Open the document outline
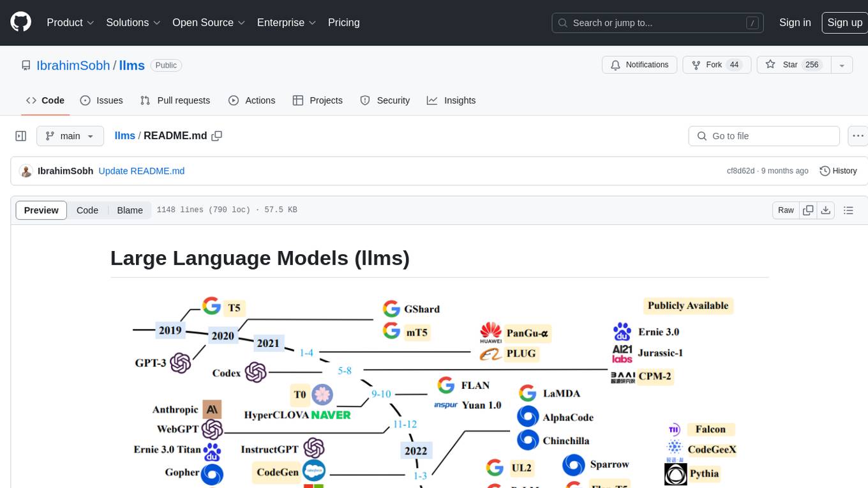This screenshot has width=868, height=488. (848, 210)
